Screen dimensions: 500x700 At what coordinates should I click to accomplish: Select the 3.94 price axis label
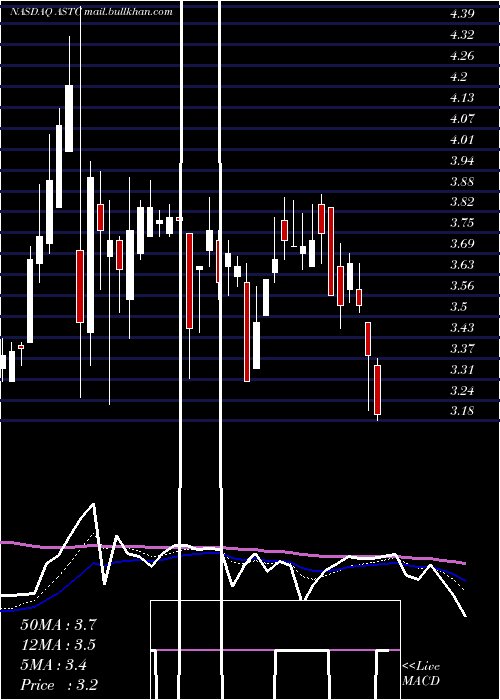coord(462,161)
